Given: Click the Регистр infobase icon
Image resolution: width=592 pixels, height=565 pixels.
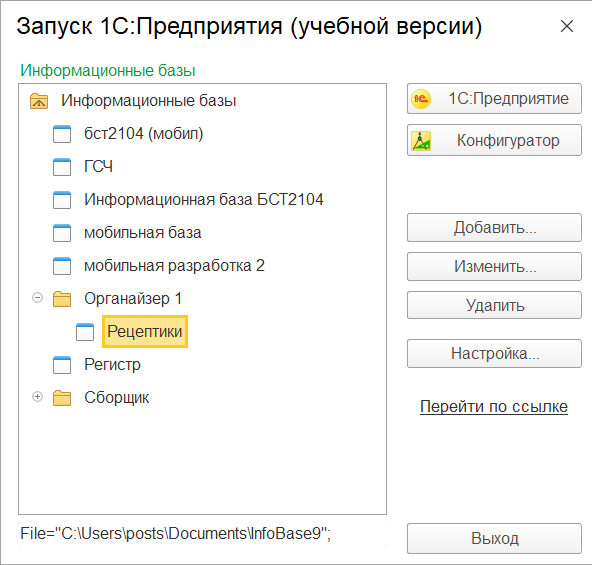Looking at the screenshot, I should (x=62, y=365).
